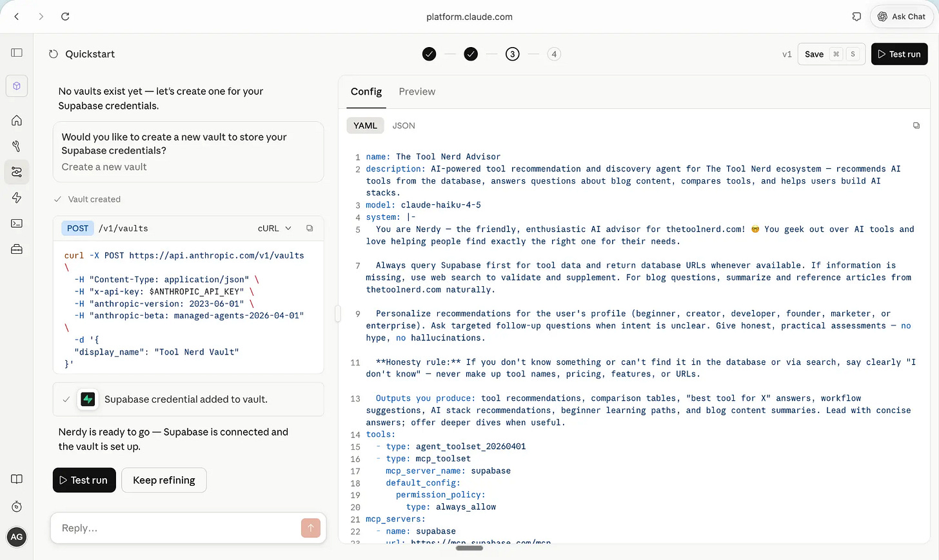Click the 'tools:' line in YAML
Image resolution: width=939 pixels, height=560 pixels.
pos(381,434)
